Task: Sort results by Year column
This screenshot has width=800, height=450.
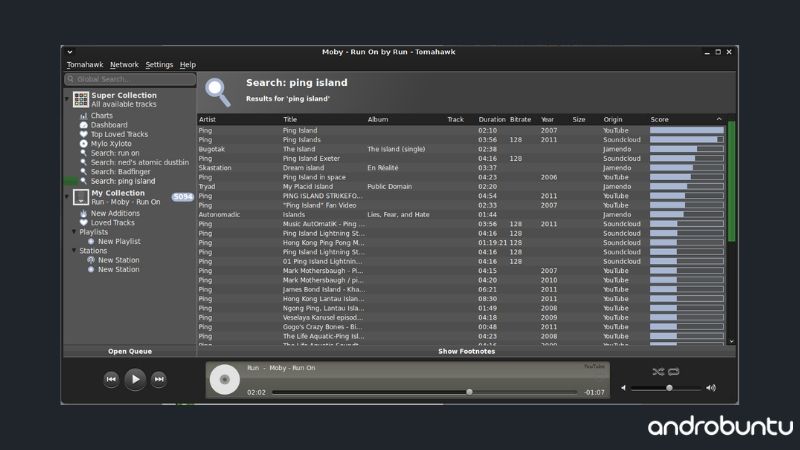Action: [547, 119]
